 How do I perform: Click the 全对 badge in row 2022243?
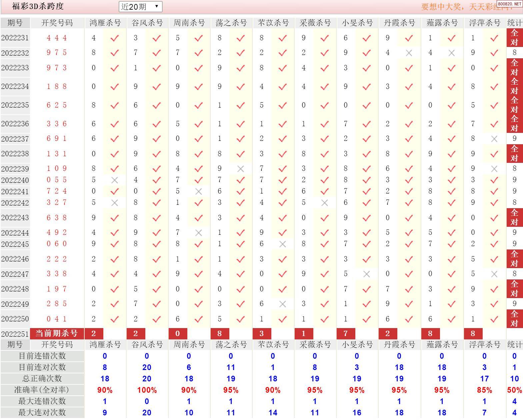[515, 217]
